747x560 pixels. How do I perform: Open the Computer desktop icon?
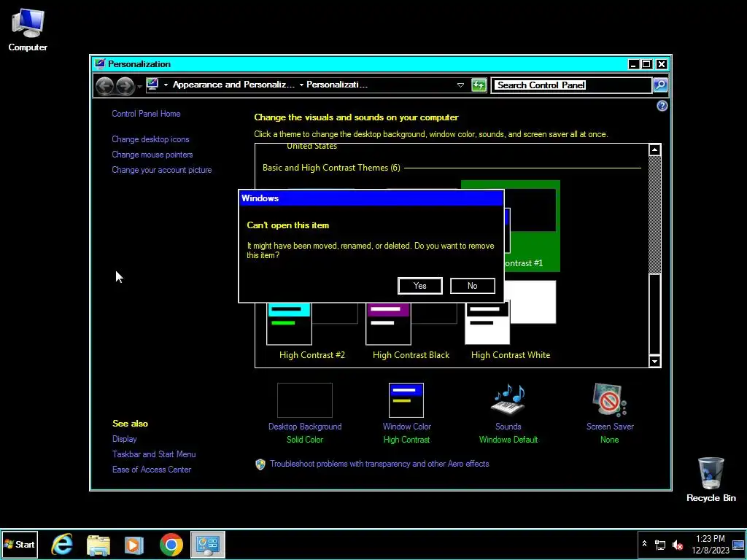[28, 29]
